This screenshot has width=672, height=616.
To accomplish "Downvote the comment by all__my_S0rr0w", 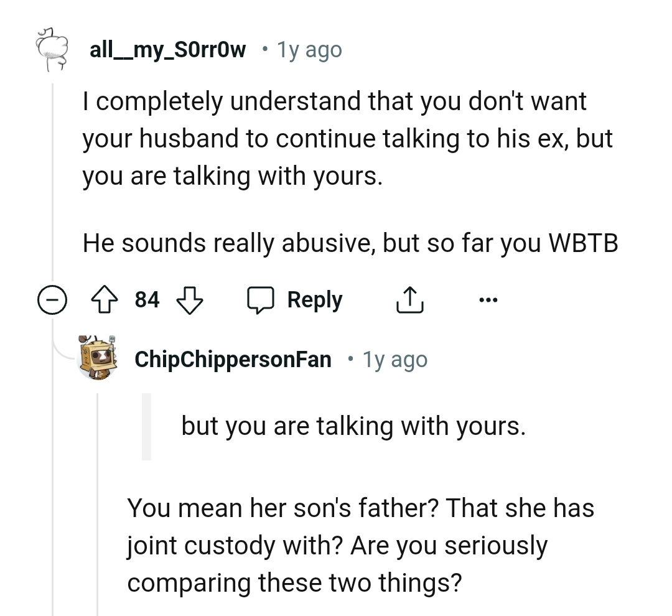I will (x=190, y=299).
